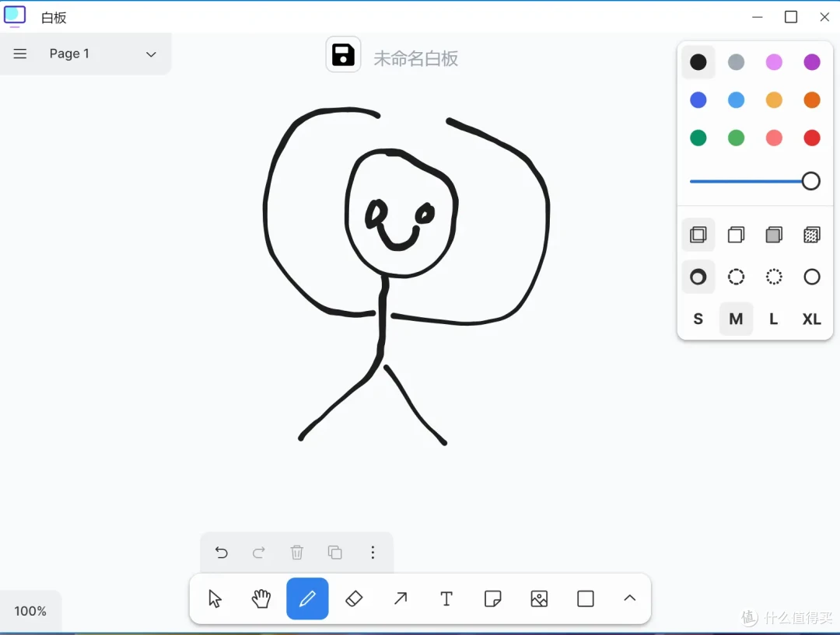Maximize the 白板 window
This screenshot has height=635, width=840.
791,17
